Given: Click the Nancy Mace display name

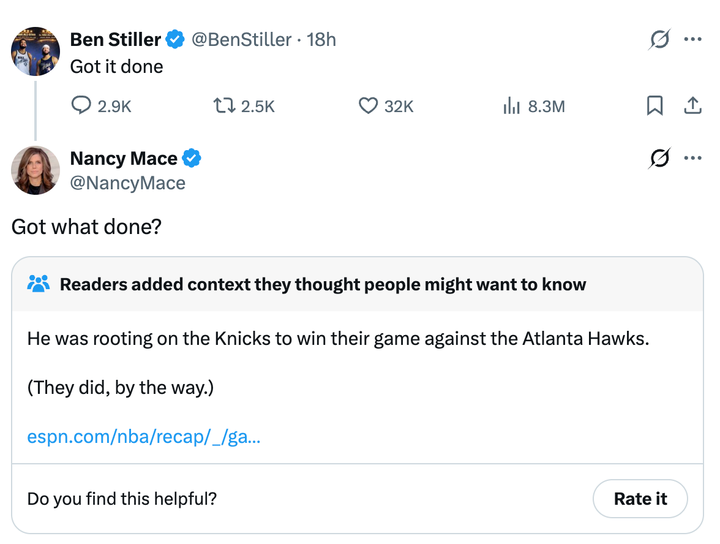Looking at the screenshot, I should point(123,159).
